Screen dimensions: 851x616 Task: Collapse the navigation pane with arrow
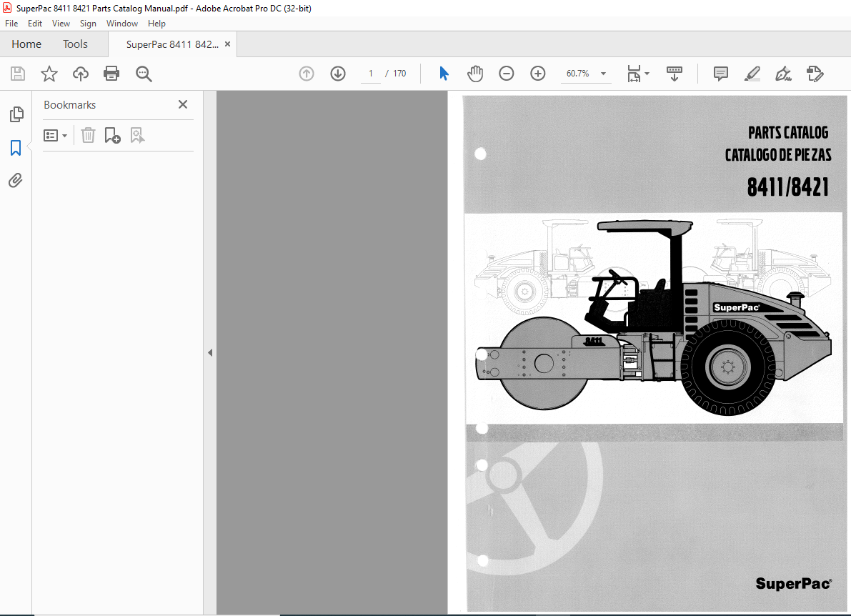210,353
